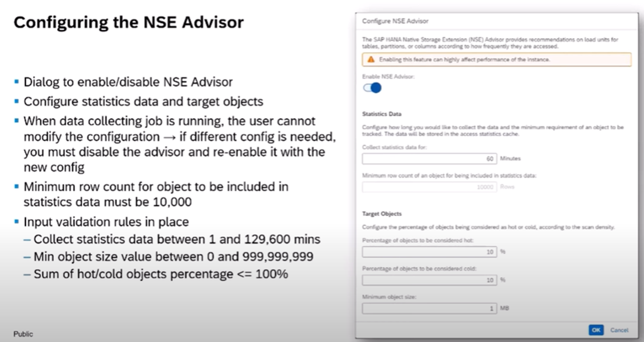
Task: Click the Enable NSE Advisor label text
Action: pyautogui.click(x=388, y=77)
